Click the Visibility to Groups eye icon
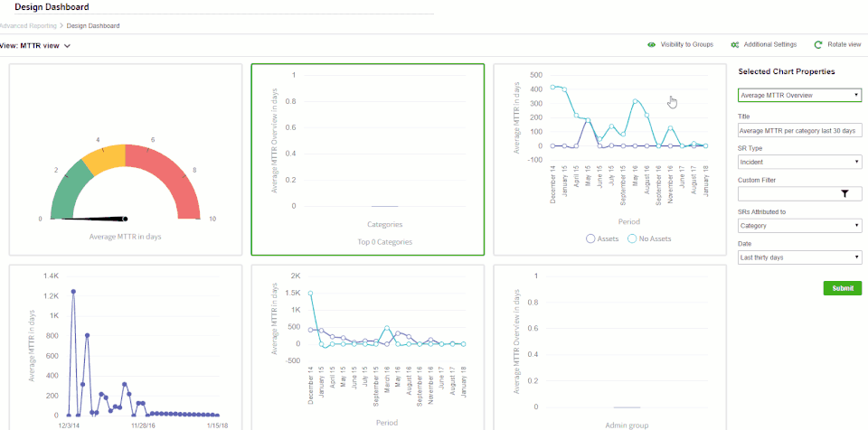 coord(652,44)
